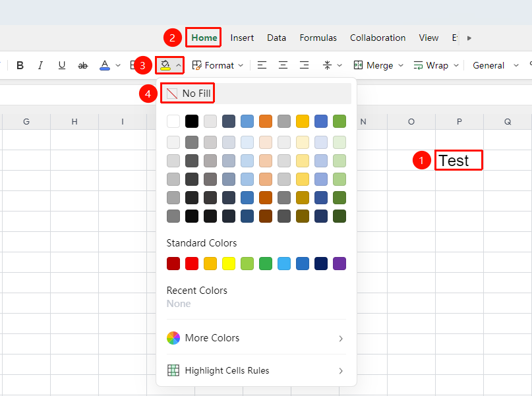Select the cell containing Test
532x396 pixels.
[x=459, y=160]
